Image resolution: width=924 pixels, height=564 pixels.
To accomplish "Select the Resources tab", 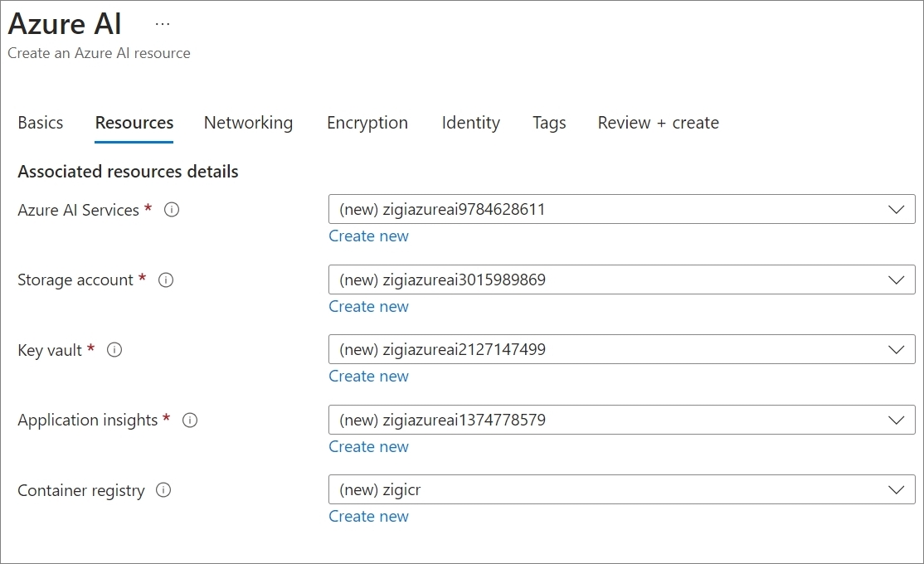I will click(134, 123).
